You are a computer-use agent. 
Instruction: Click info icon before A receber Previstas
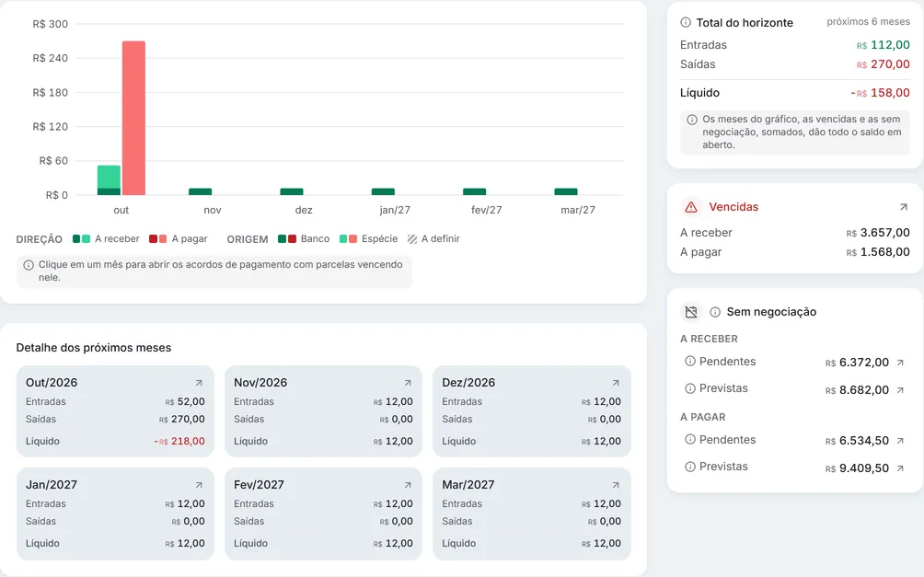tap(690, 388)
